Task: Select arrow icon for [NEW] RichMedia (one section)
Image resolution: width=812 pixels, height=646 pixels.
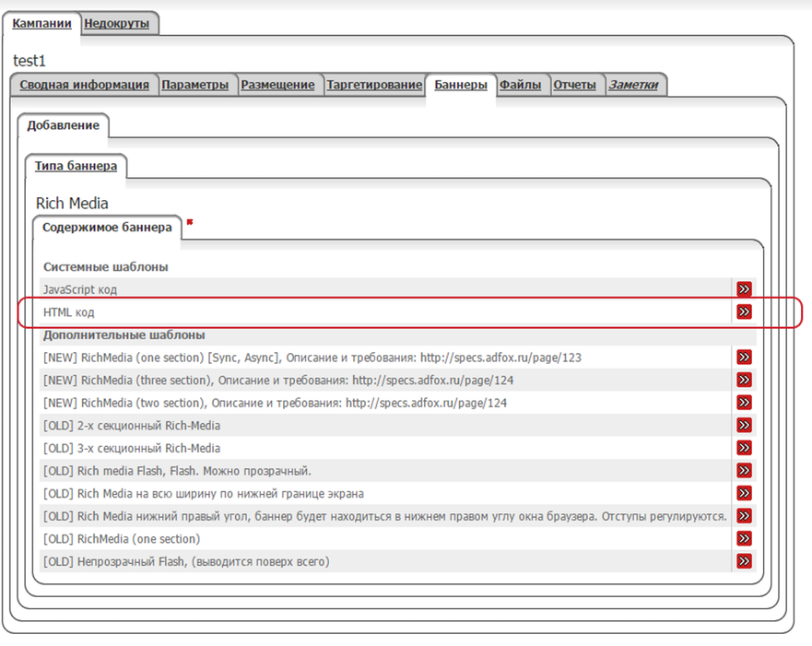Action: pos(744,358)
